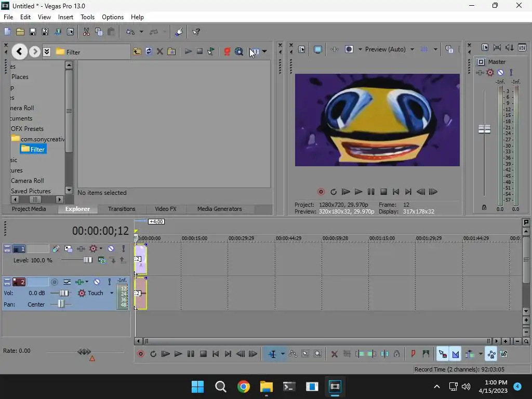
Task: Open the Filter folder path dropdown
Action: click(x=47, y=51)
